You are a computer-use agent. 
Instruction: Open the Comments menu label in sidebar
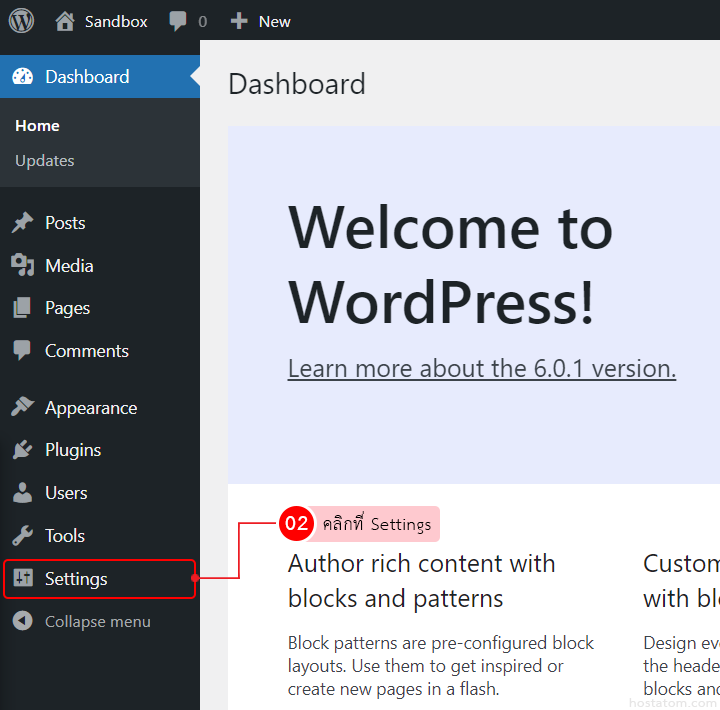coord(87,351)
